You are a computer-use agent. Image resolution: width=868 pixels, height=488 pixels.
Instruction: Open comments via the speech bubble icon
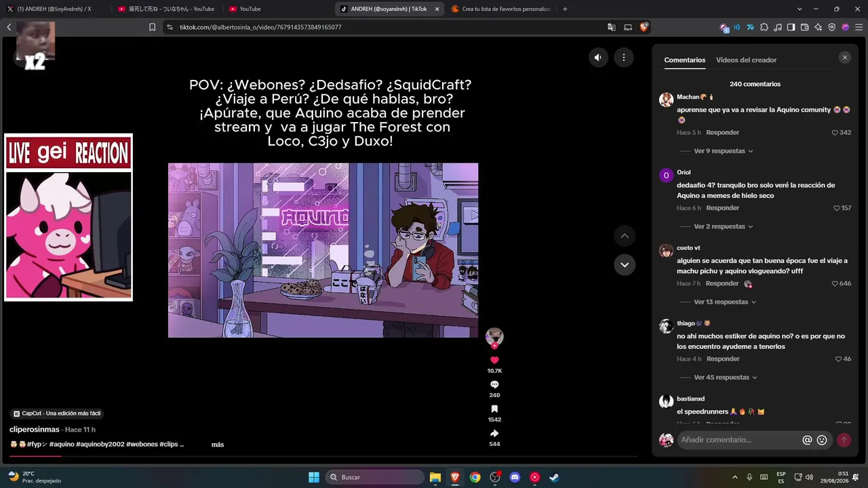click(494, 384)
